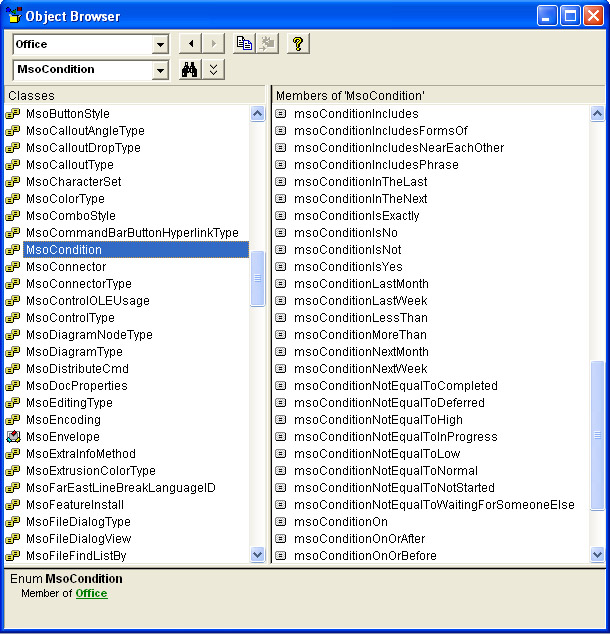Open the Office library dropdown
Screen dimensions: 610x634
[160, 45]
